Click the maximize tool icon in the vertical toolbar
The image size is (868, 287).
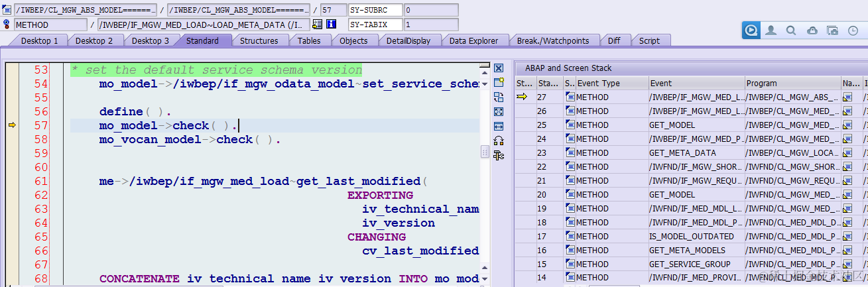point(499,111)
